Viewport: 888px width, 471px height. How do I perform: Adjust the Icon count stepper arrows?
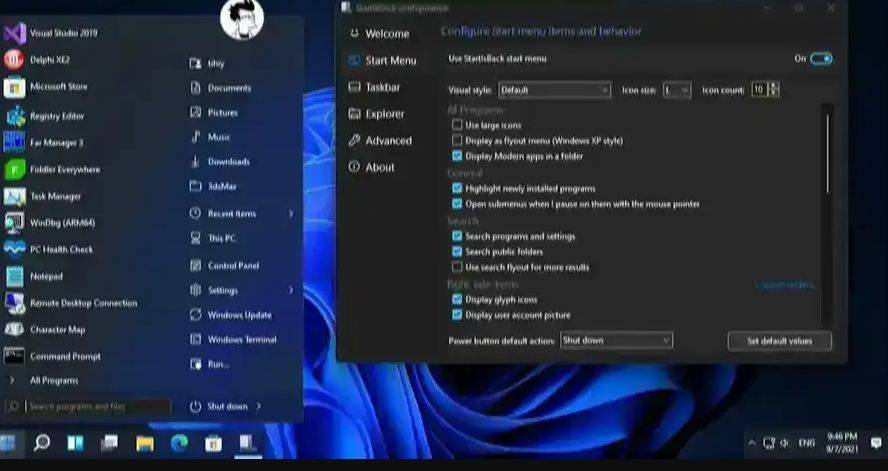click(x=774, y=89)
